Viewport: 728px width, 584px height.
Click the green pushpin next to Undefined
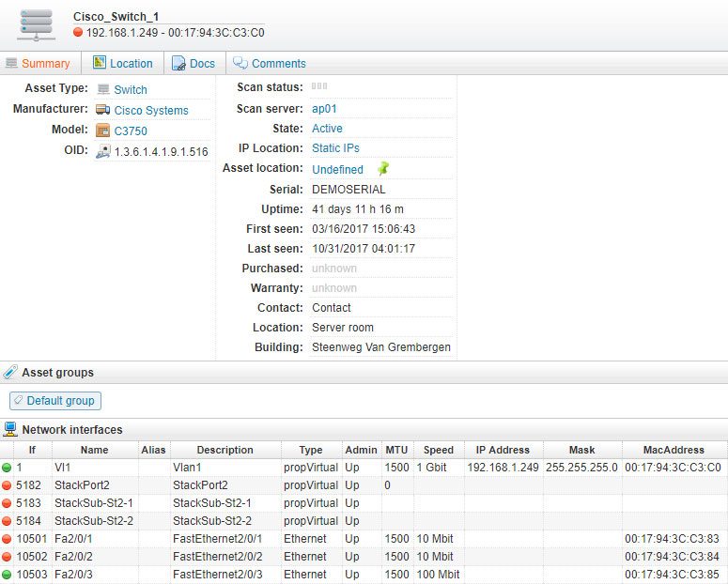(383, 168)
